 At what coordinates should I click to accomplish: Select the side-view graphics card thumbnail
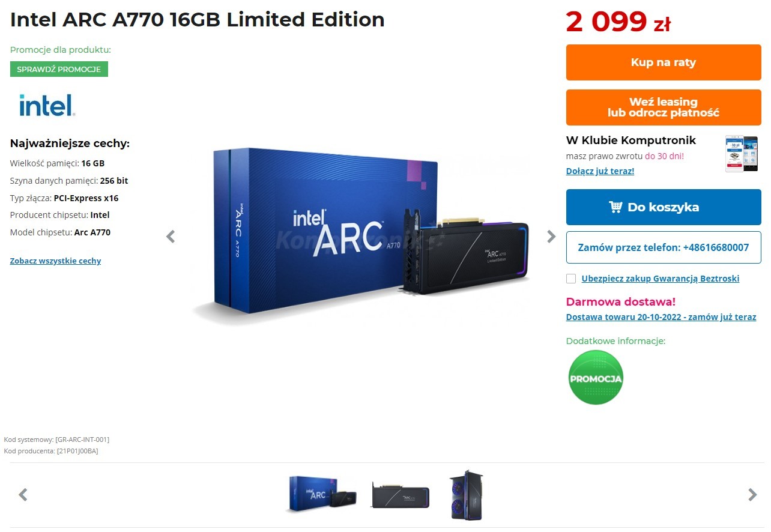[x=399, y=494]
